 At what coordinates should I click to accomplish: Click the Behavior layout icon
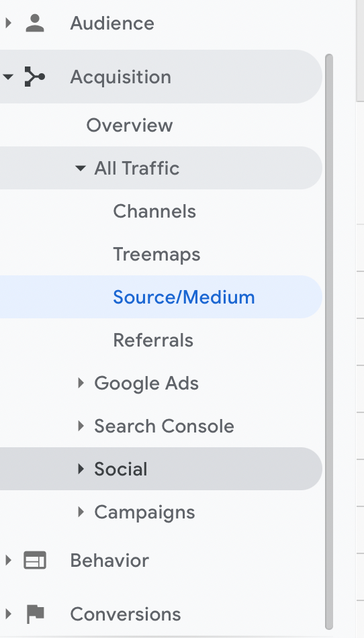[x=35, y=560]
